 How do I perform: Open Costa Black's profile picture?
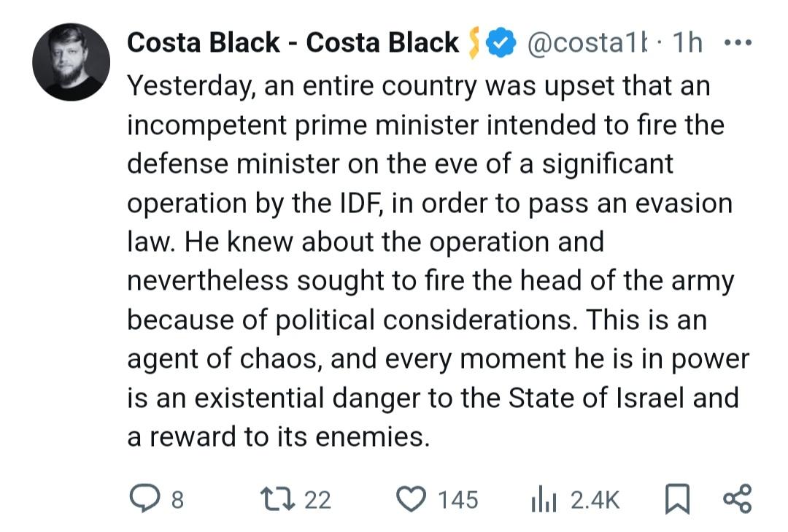click(x=71, y=62)
